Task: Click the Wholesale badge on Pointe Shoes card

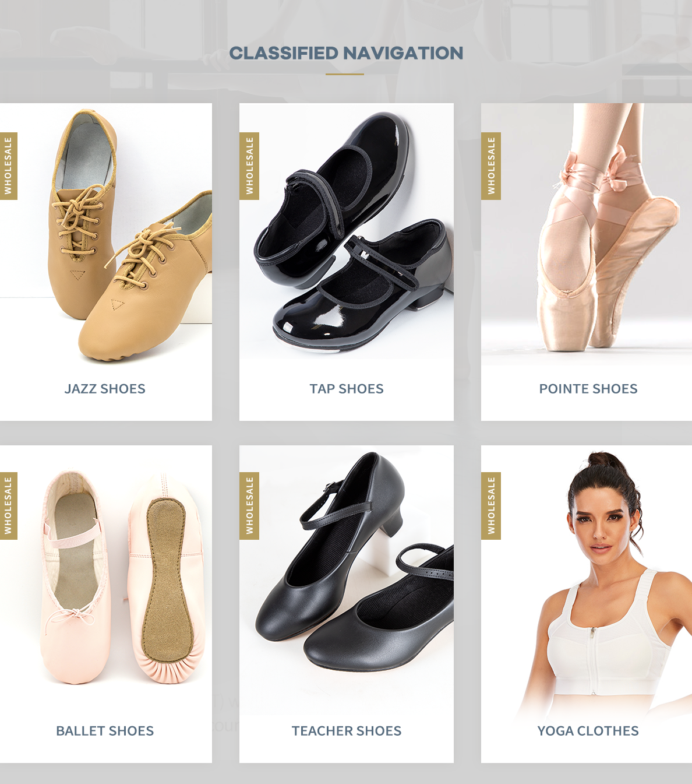Action: [x=491, y=166]
